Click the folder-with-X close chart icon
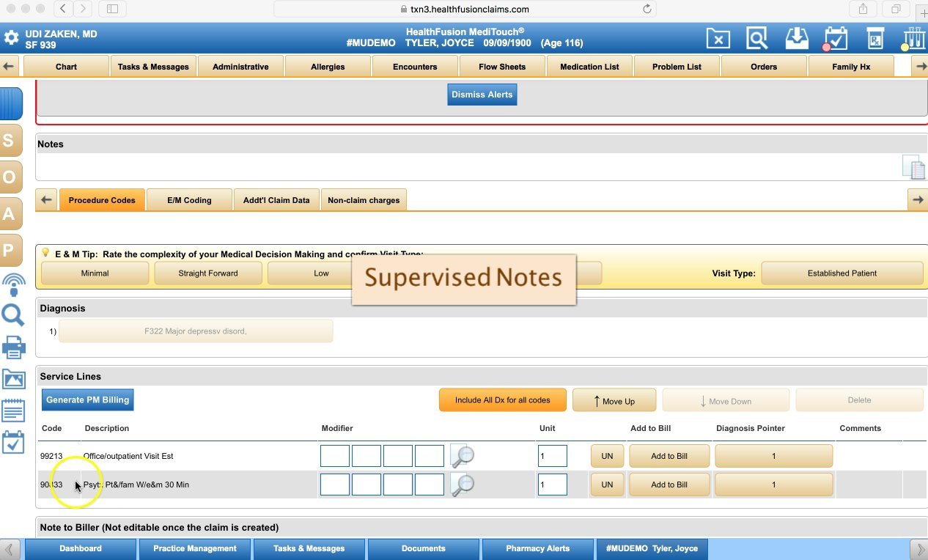The image size is (928, 560). [718, 38]
